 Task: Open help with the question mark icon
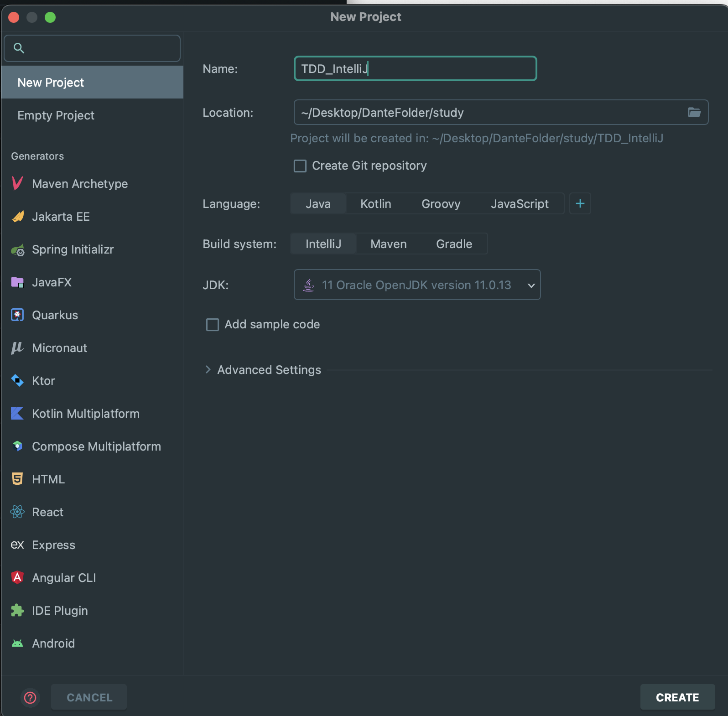click(x=30, y=697)
